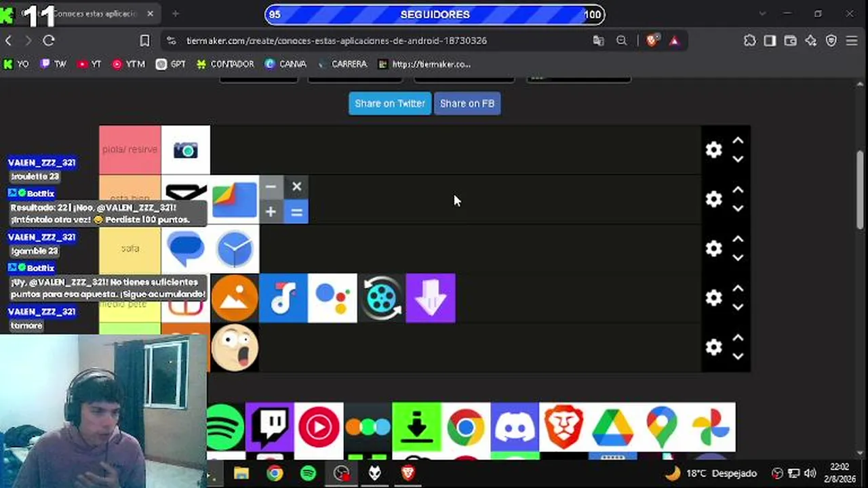The width and height of the screenshot is (868, 488).
Task: Switch to the Conoces estas aplicaciones tab
Action: 89,14
